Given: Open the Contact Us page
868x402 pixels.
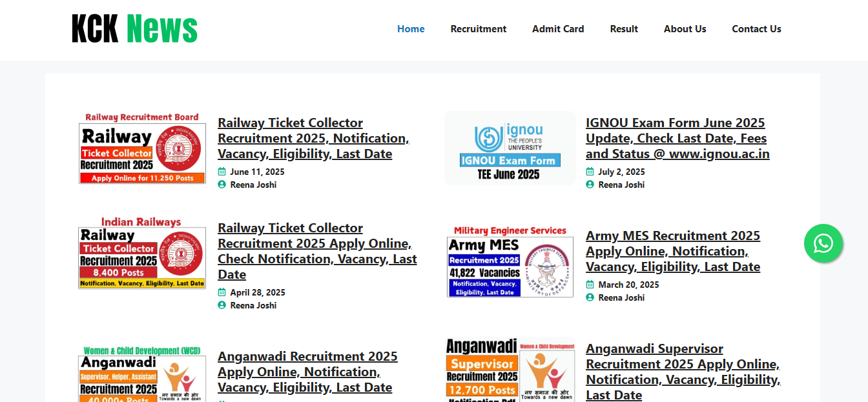Looking at the screenshot, I should 756,29.
